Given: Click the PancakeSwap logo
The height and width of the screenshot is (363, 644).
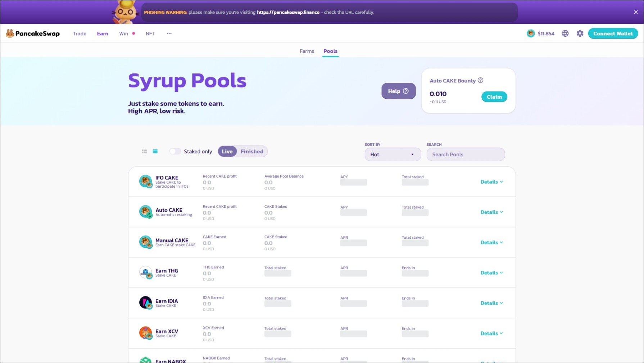Looking at the screenshot, I should [x=33, y=33].
